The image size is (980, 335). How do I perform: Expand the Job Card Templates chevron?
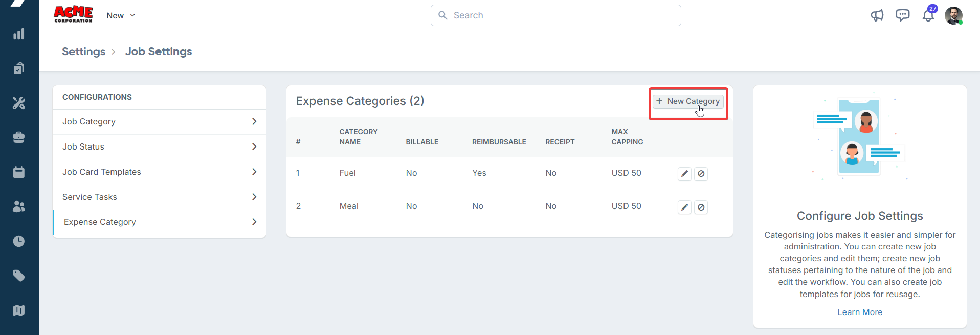254,172
